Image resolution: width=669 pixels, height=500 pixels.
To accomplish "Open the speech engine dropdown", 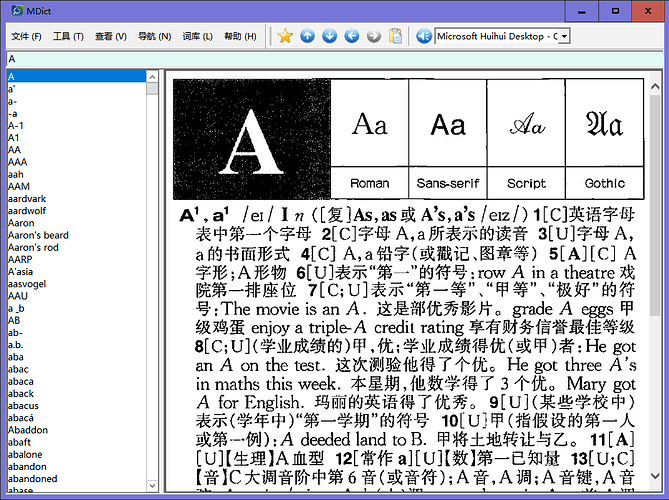I will pos(564,36).
